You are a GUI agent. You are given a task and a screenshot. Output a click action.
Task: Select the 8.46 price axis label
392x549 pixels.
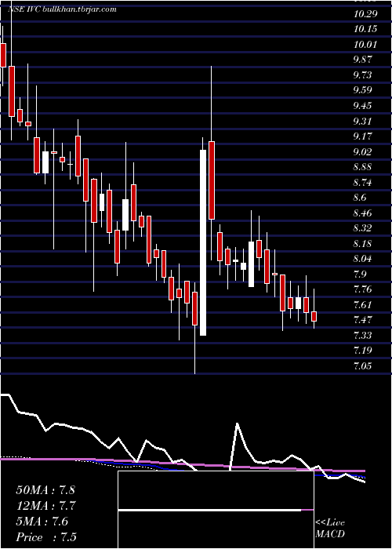tap(364, 213)
